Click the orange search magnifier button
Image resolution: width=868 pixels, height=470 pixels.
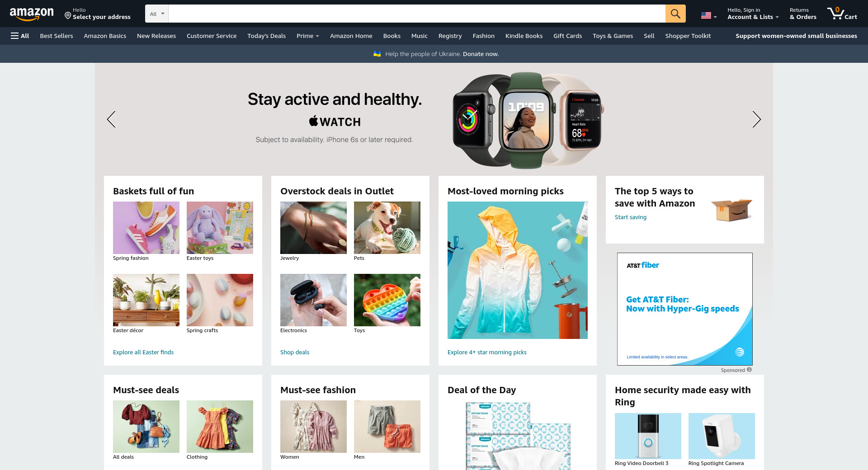tap(675, 14)
